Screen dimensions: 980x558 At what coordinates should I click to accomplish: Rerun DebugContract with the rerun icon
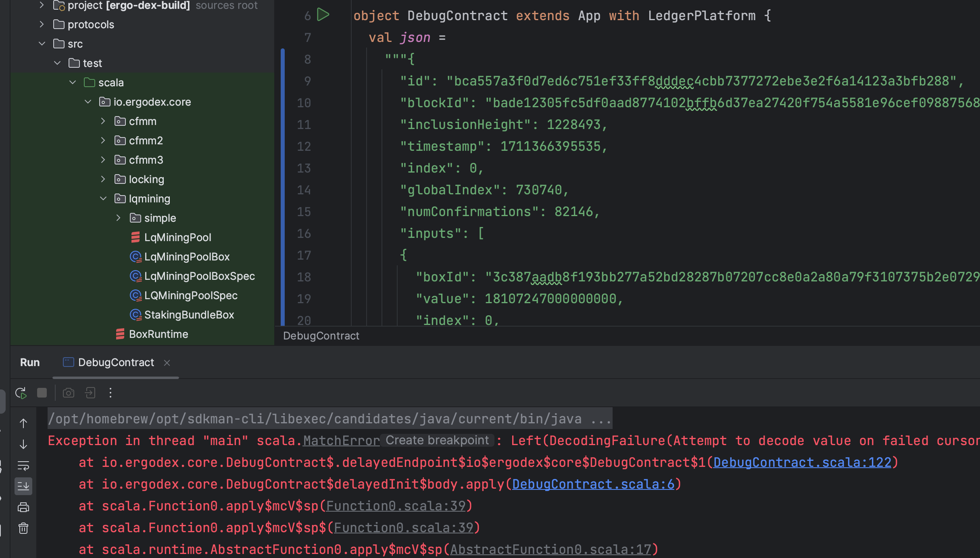pyautogui.click(x=21, y=393)
